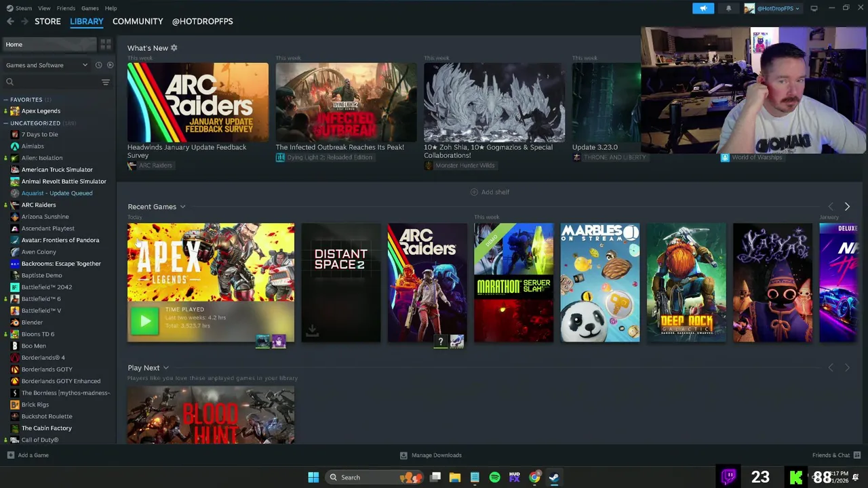868x488 pixels.
Task: Select Aquarist - Update Queued entry
Action: (57, 193)
